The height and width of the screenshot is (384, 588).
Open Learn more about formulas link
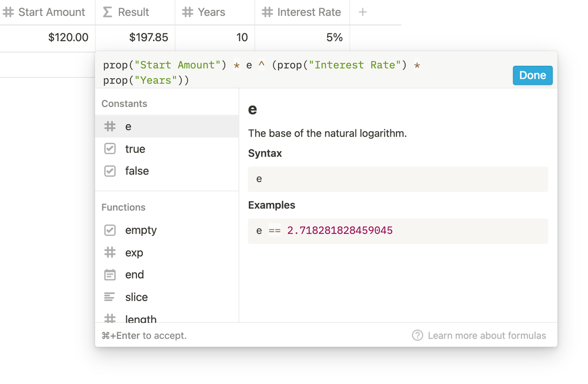click(x=487, y=336)
